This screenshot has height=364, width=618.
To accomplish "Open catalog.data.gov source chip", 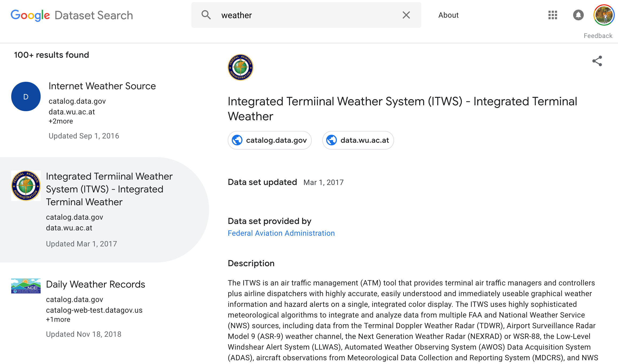I will pyautogui.click(x=269, y=140).
